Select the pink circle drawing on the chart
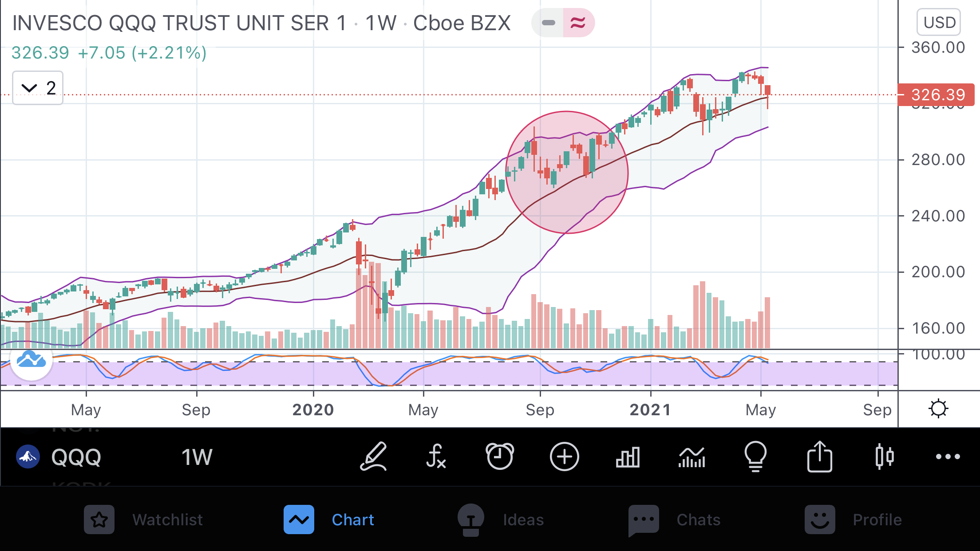The width and height of the screenshot is (980, 551). point(567,172)
